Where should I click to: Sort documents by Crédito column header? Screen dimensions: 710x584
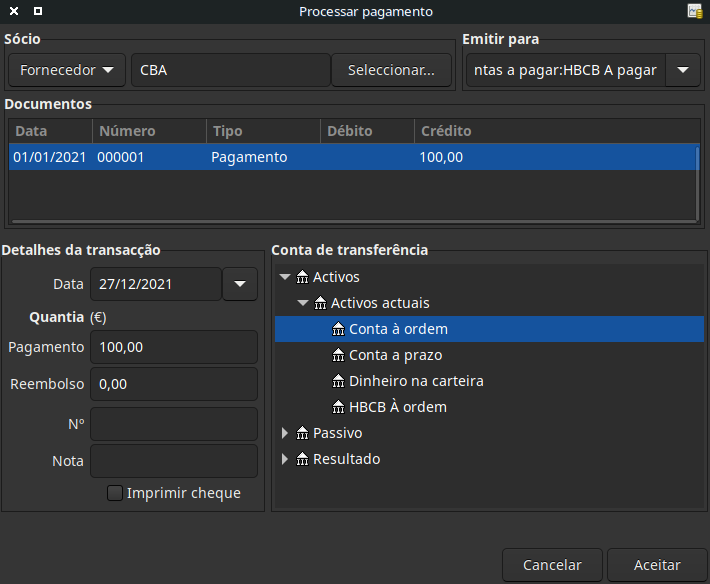pos(446,131)
